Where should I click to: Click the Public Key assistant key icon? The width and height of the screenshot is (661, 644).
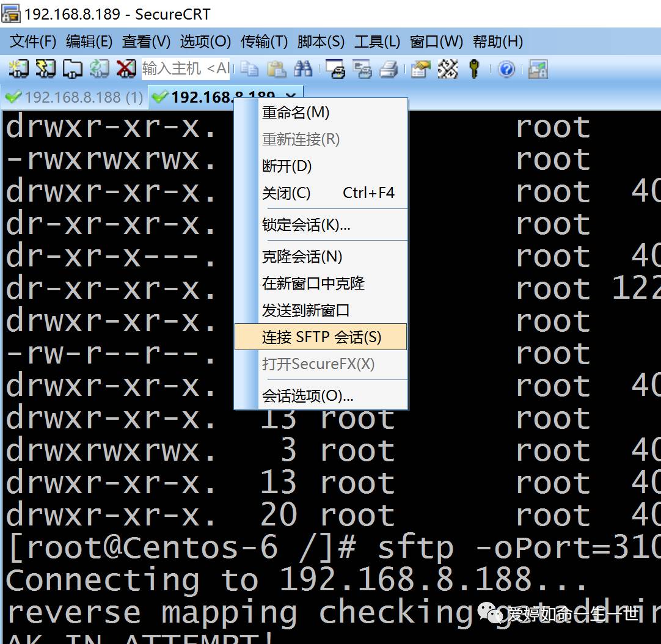pyautogui.click(x=474, y=69)
